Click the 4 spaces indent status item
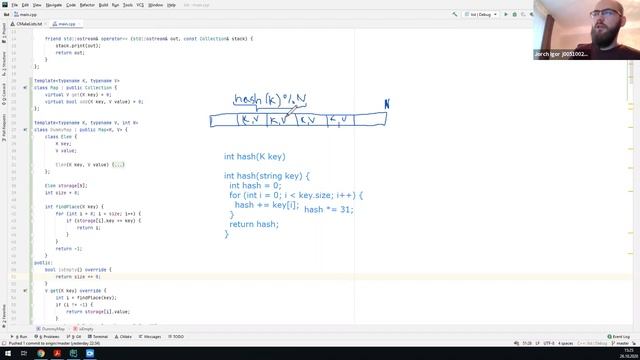The height and width of the screenshot is (360, 640). point(565,343)
